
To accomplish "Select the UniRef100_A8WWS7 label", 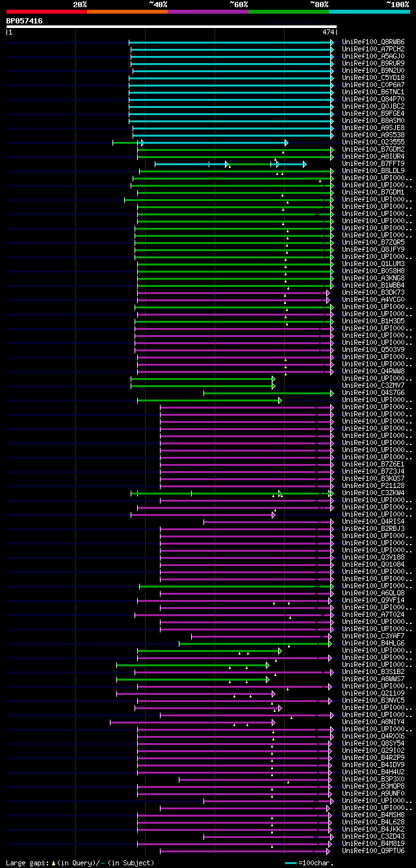I will tap(373, 679).
